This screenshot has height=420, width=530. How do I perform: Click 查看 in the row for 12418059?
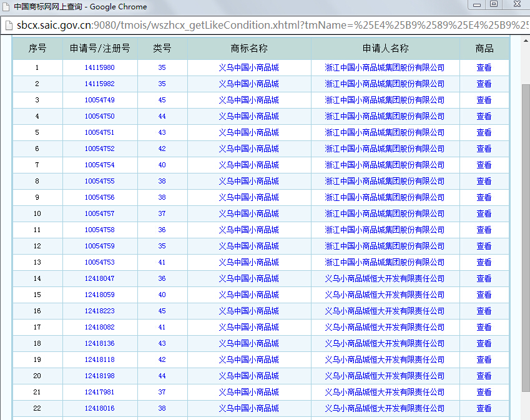point(484,295)
